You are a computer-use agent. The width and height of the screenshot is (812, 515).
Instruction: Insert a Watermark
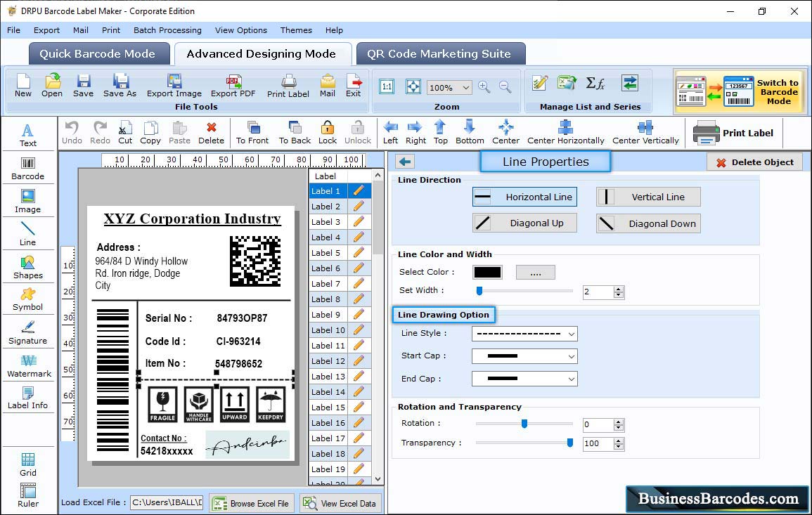pos(28,366)
